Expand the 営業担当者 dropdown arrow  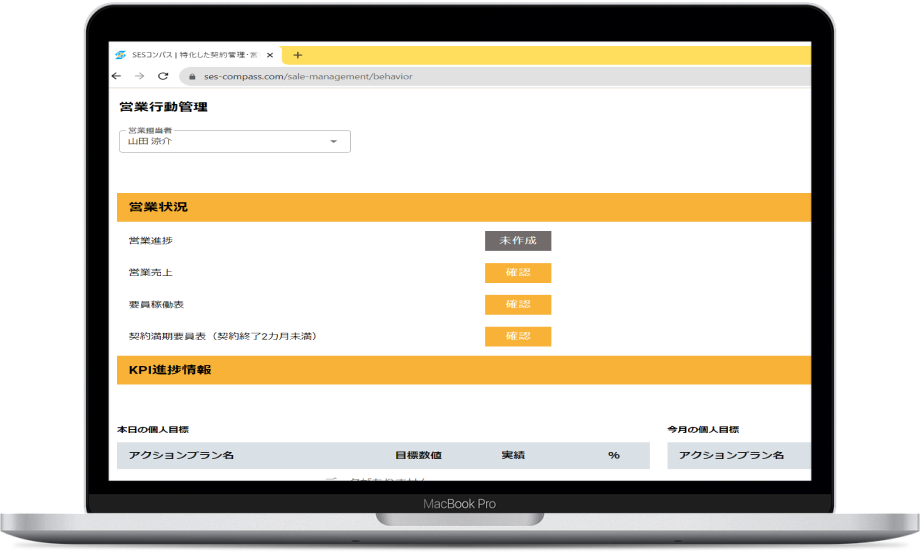tap(334, 142)
